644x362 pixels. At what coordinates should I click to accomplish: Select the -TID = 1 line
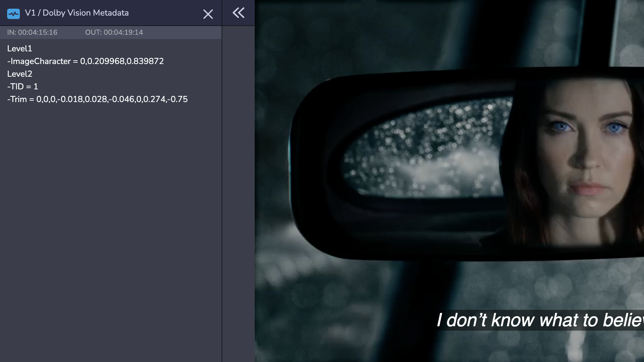tap(22, 86)
